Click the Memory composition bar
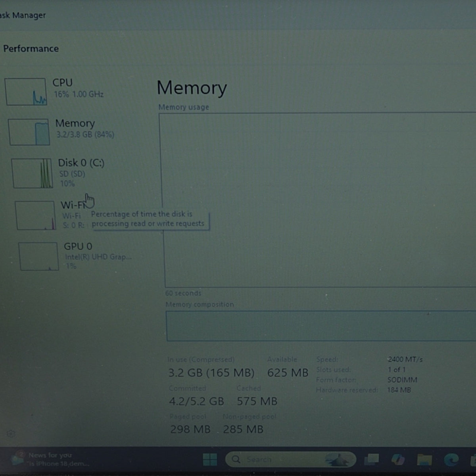 tap(321, 326)
